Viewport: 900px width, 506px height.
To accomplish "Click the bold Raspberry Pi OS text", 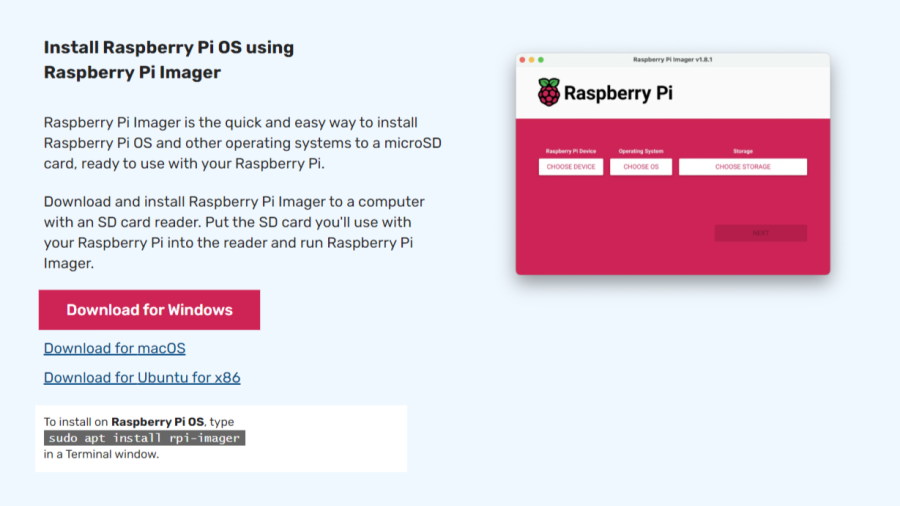I will (158, 422).
